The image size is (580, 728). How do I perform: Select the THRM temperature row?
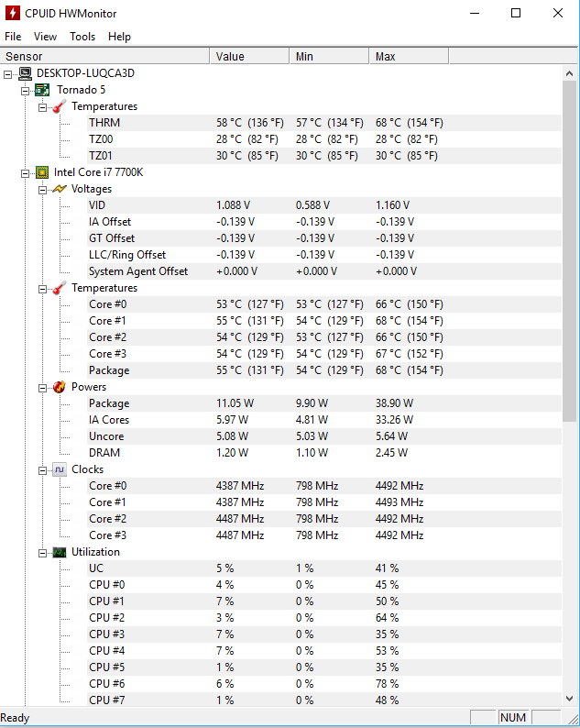324,123
